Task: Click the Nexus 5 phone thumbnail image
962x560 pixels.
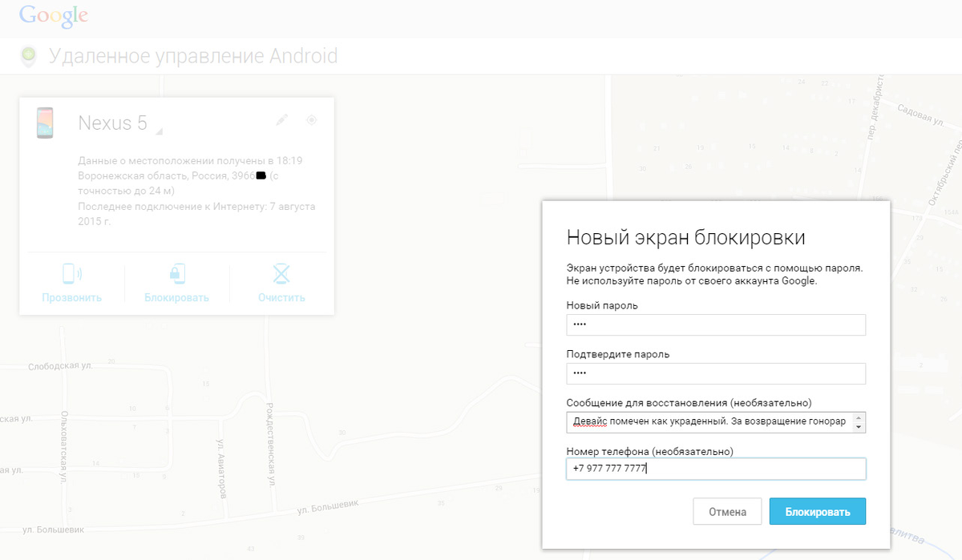Action: pos(46,124)
